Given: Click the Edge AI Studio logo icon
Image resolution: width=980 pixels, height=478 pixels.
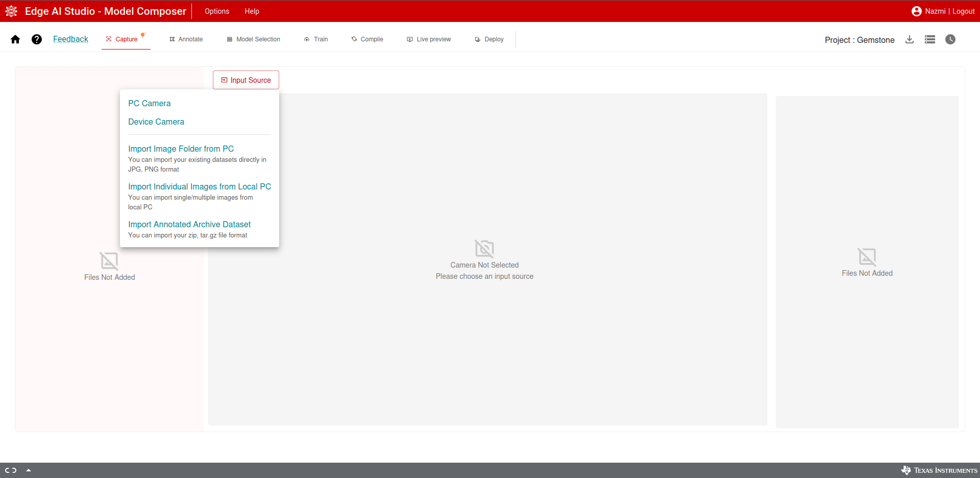Looking at the screenshot, I should pyautogui.click(x=11, y=11).
